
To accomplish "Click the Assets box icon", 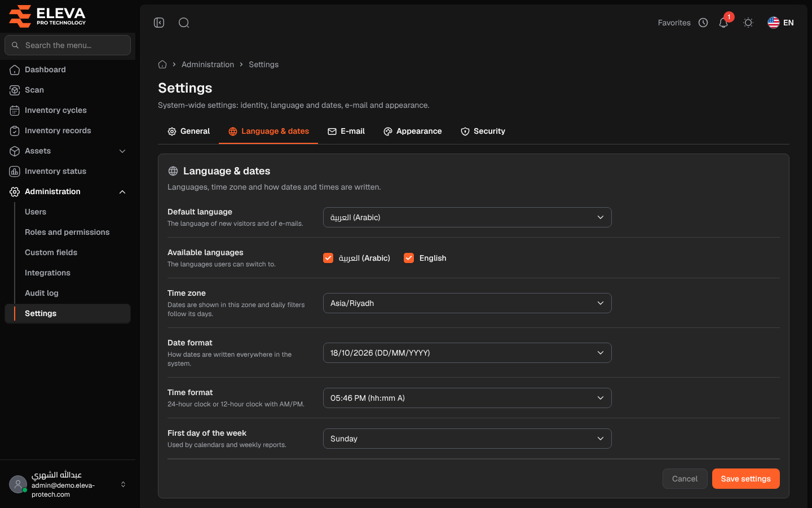I will [15, 151].
